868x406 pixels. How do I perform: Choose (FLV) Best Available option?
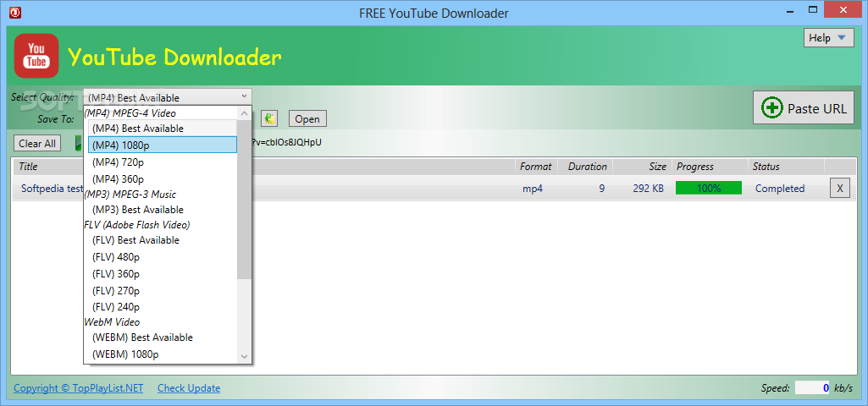(x=163, y=240)
